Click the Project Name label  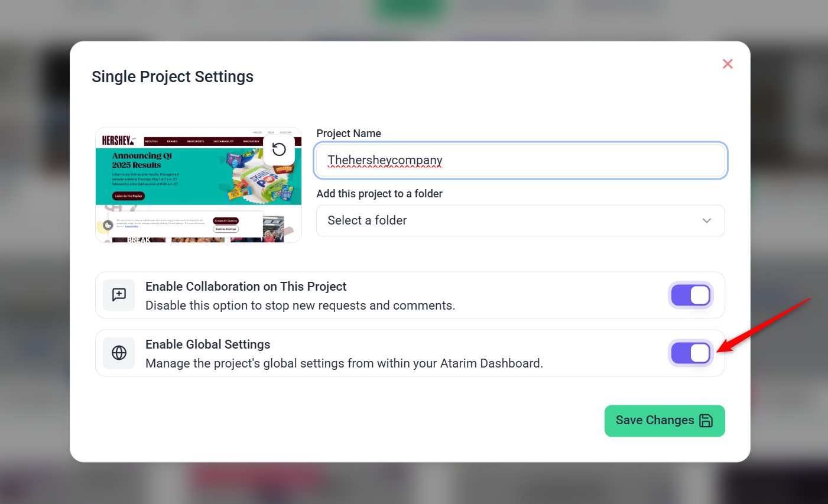[x=349, y=134]
